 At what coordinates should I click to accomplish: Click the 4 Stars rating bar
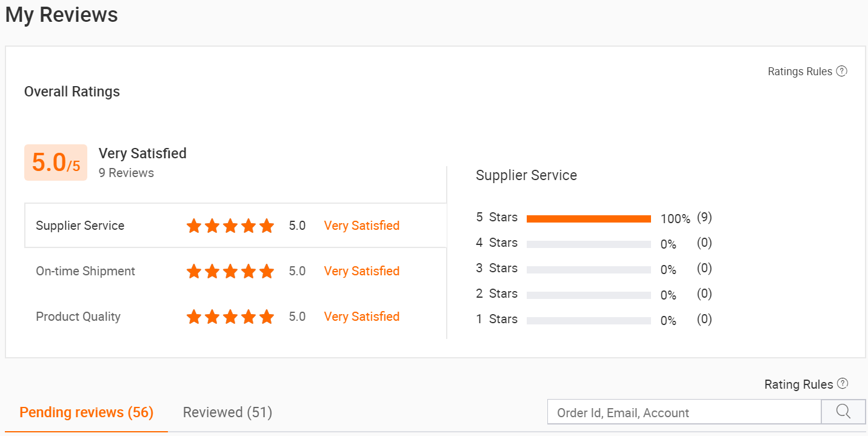pos(589,244)
